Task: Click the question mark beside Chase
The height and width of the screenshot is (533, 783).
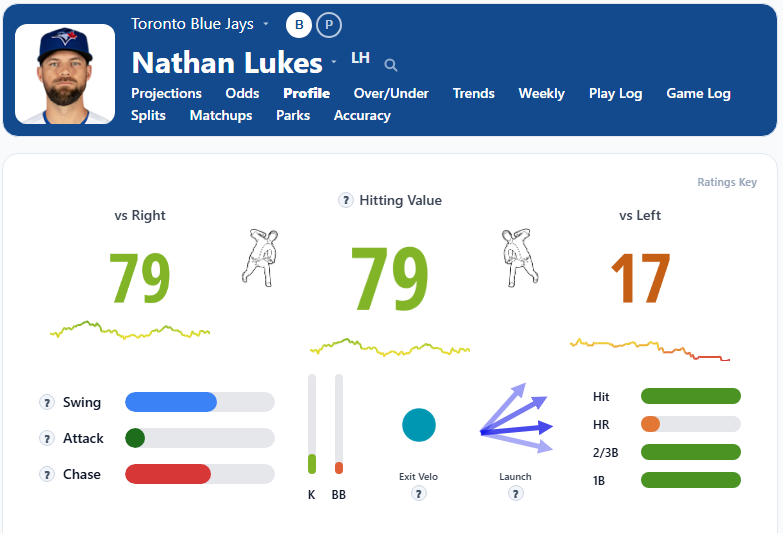Action: click(x=47, y=474)
